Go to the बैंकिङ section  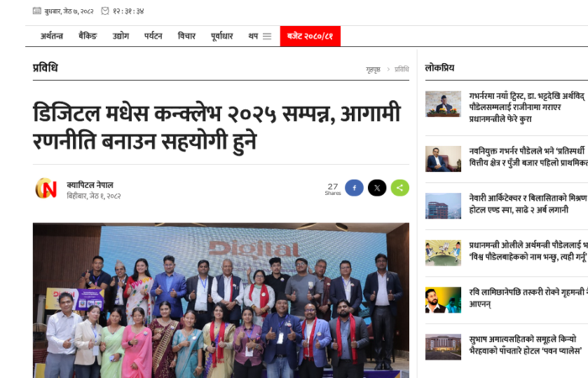pos(87,36)
